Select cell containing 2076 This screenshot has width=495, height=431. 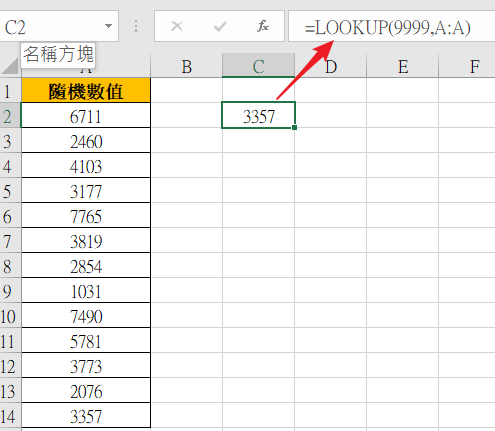(x=86, y=391)
